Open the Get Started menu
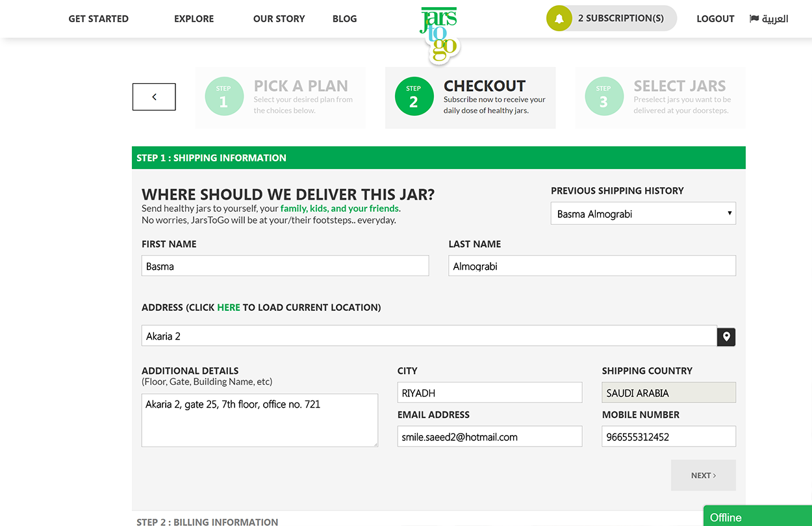Image resolution: width=812 pixels, height=526 pixels. pyautogui.click(x=99, y=19)
